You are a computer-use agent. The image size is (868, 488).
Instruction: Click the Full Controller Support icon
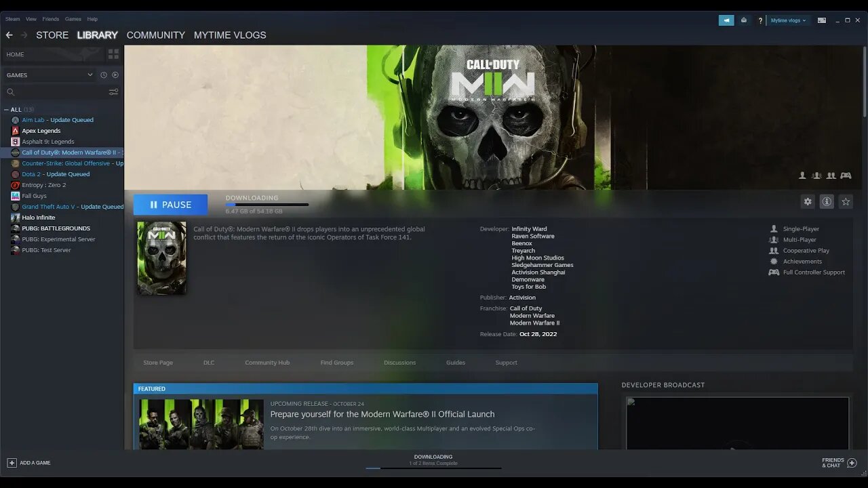tap(774, 272)
